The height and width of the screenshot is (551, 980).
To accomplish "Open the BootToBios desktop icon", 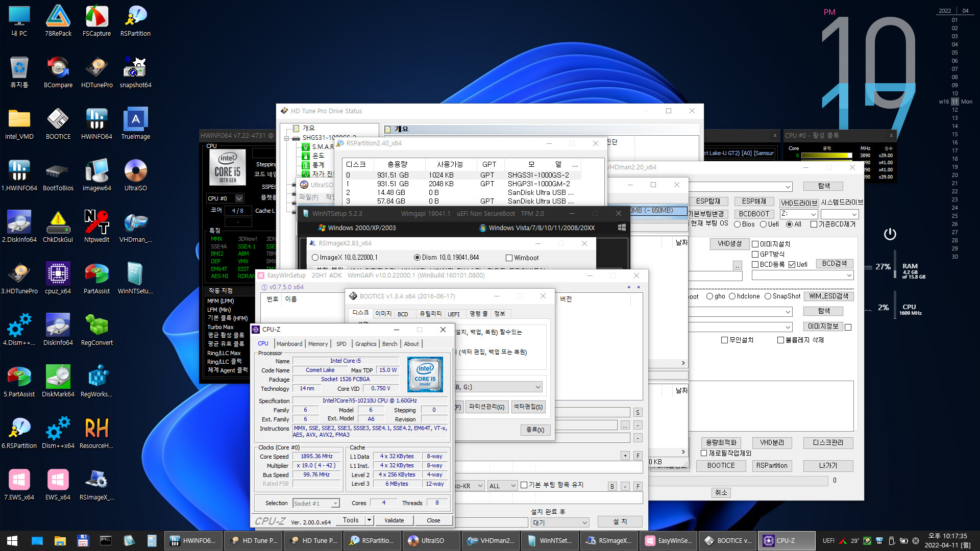I will click(58, 176).
